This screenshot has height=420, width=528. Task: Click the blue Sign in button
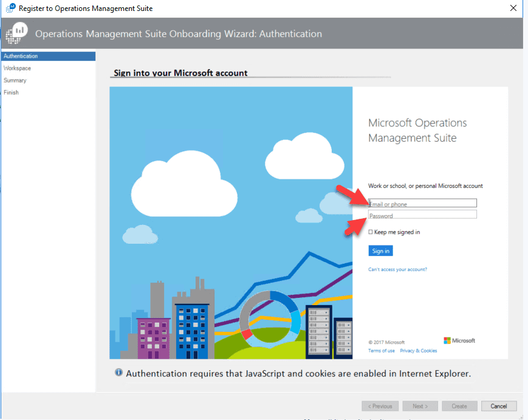click(380, 251)
